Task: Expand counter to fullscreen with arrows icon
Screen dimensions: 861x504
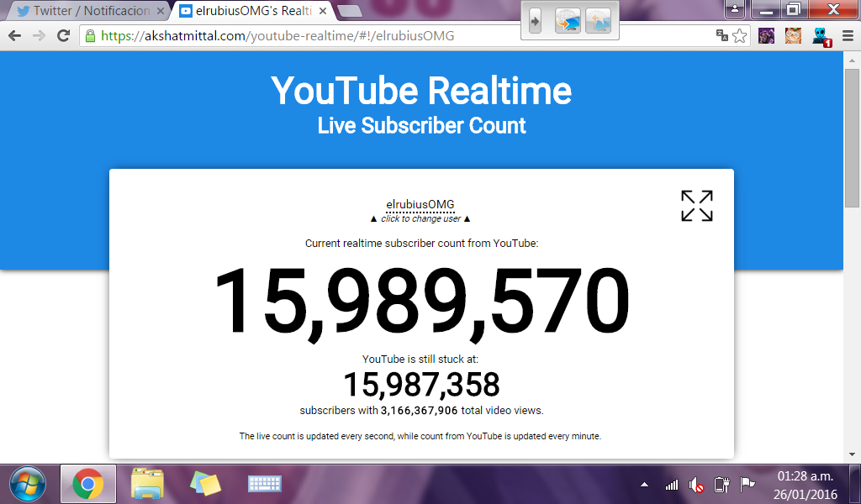Action: pyautogui.click(x=697, y=206)
